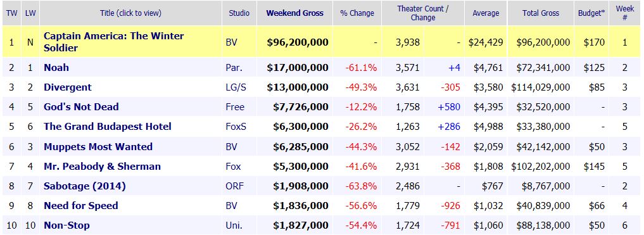The image size is (644, 235).
Task: Click the Divergent title link
Action: [x=68, y=87]
